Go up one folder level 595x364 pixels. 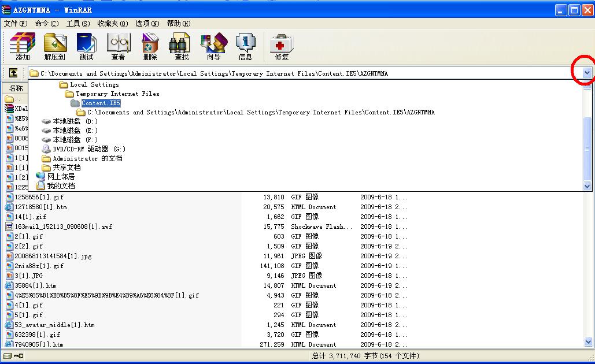pos(13,73)
